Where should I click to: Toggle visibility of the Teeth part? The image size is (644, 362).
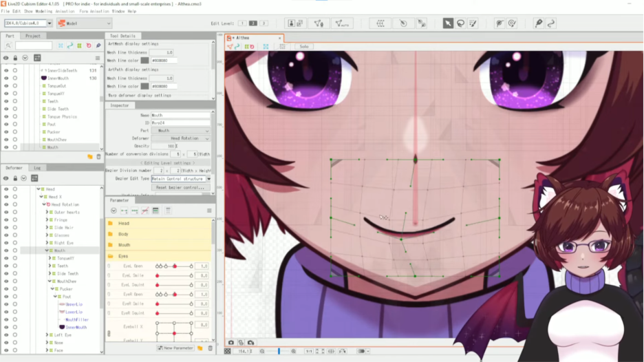pos(6,101)
